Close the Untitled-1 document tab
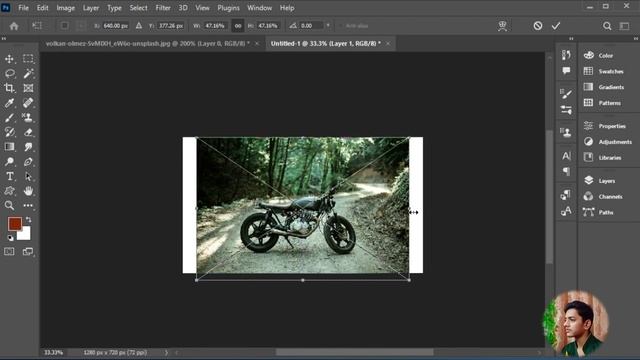This screenshot has width=640, height=360. pos(388,44)
